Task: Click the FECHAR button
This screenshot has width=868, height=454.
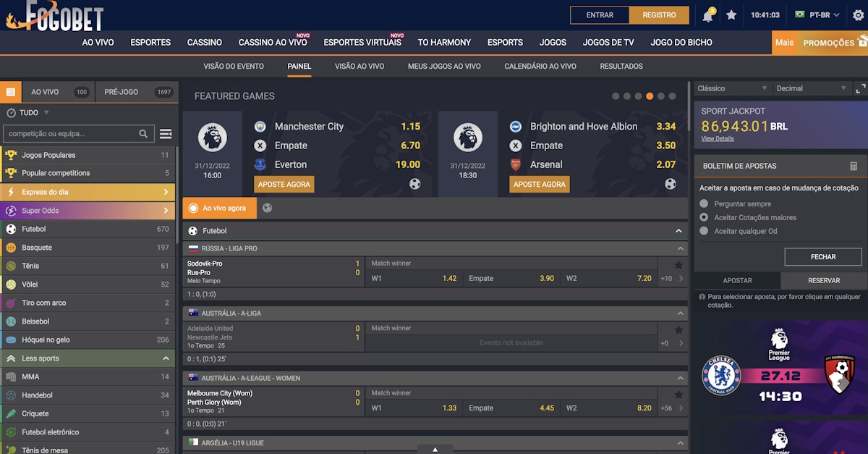Action: [823, 257]
